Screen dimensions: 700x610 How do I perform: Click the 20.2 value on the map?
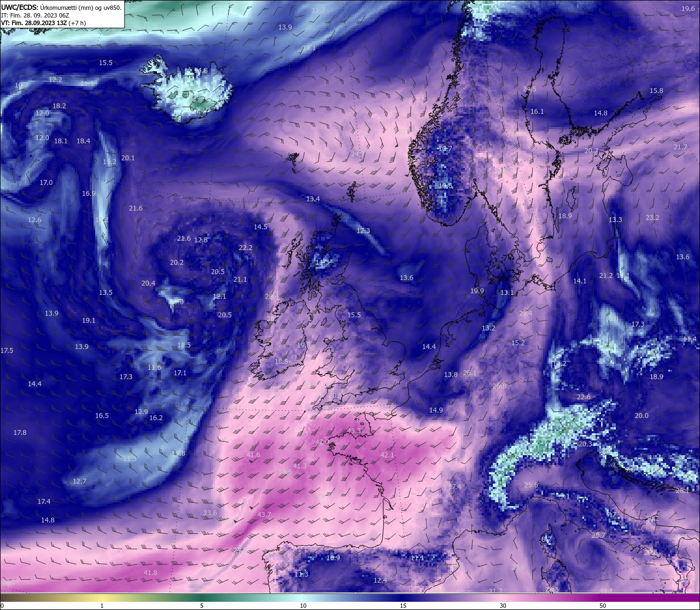pos(177,263)
